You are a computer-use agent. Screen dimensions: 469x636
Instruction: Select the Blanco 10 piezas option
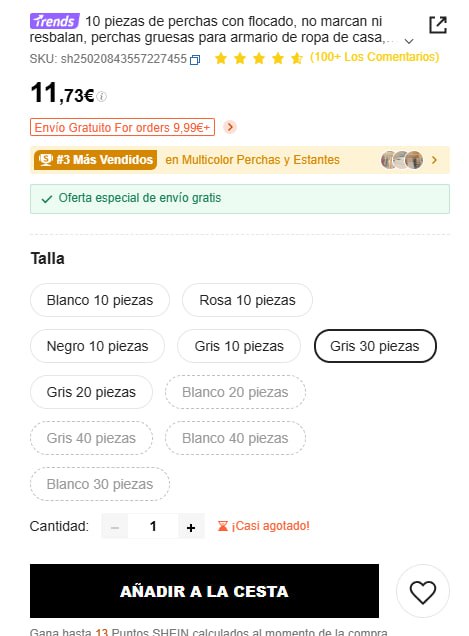pos(100,300)
